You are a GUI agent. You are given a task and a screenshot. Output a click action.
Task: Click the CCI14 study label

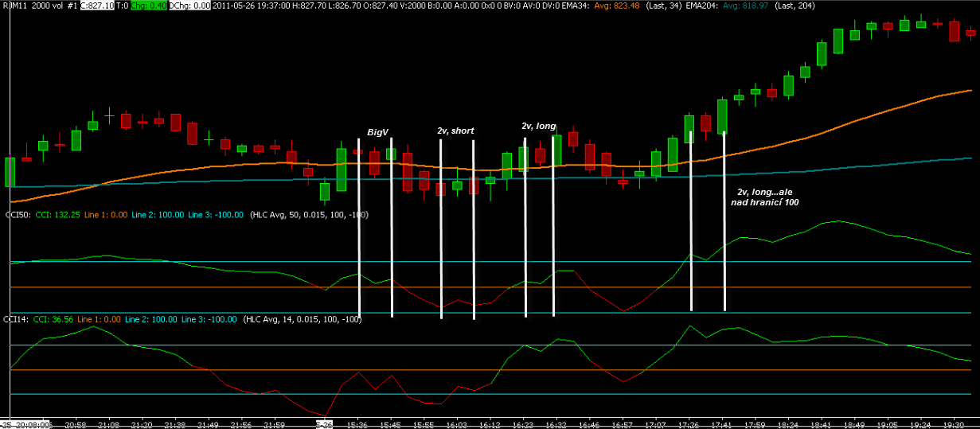17,319
